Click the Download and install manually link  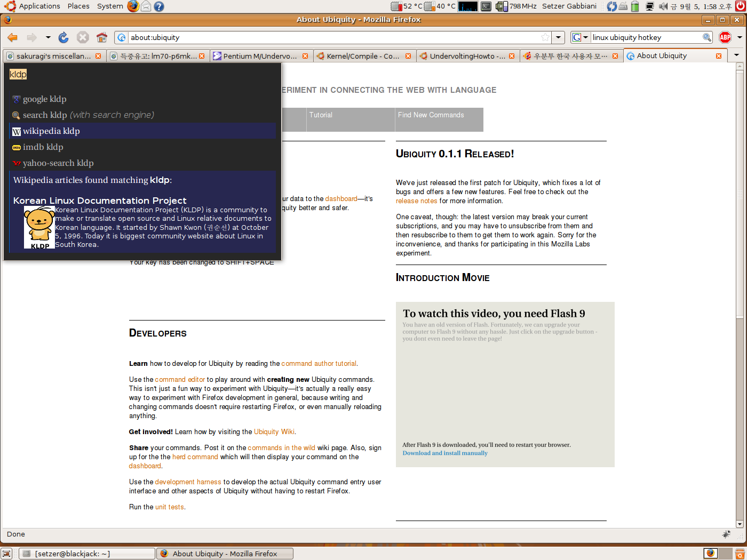coord(445,453)
